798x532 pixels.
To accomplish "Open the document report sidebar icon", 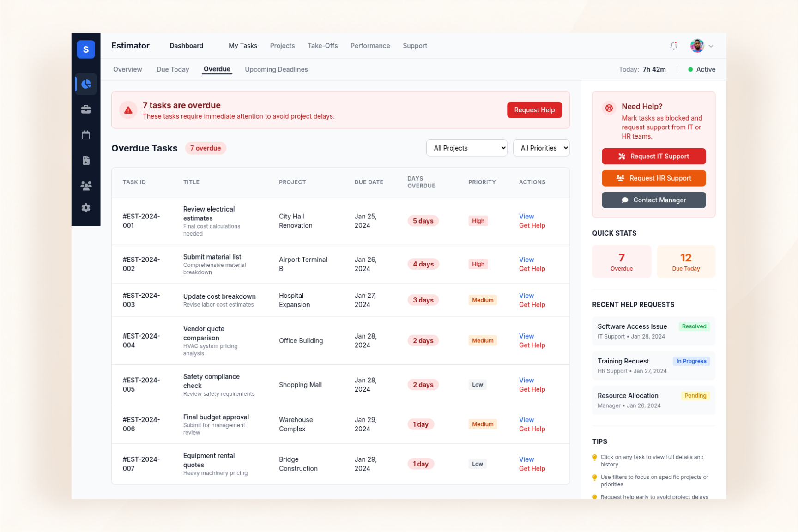I will [86, 160].
